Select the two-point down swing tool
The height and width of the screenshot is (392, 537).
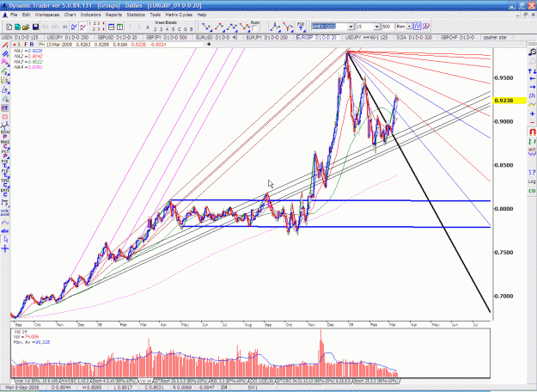tap(207, 27)
